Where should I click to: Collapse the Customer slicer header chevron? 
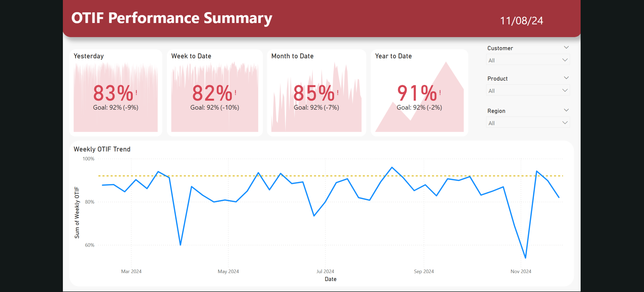(566, 47)
